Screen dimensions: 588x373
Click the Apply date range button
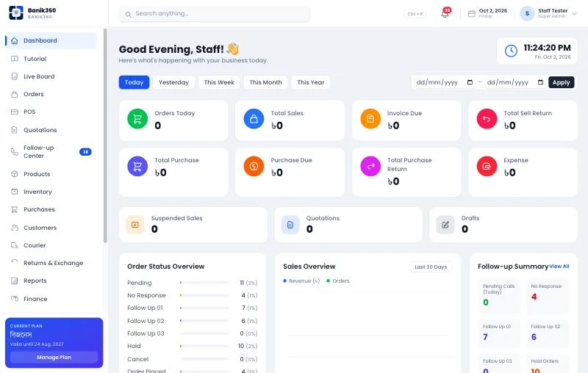pyautogui.click(x=561, y=82)
